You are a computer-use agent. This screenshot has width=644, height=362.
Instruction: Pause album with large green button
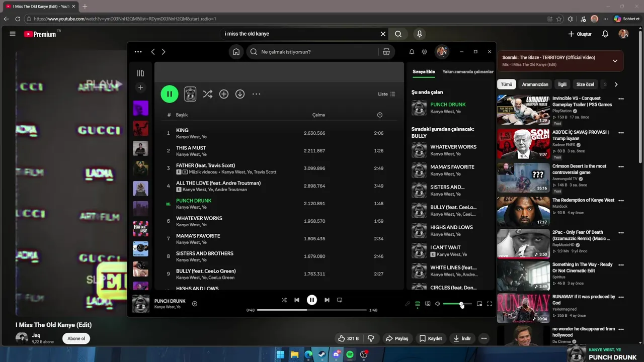point(170,94)
